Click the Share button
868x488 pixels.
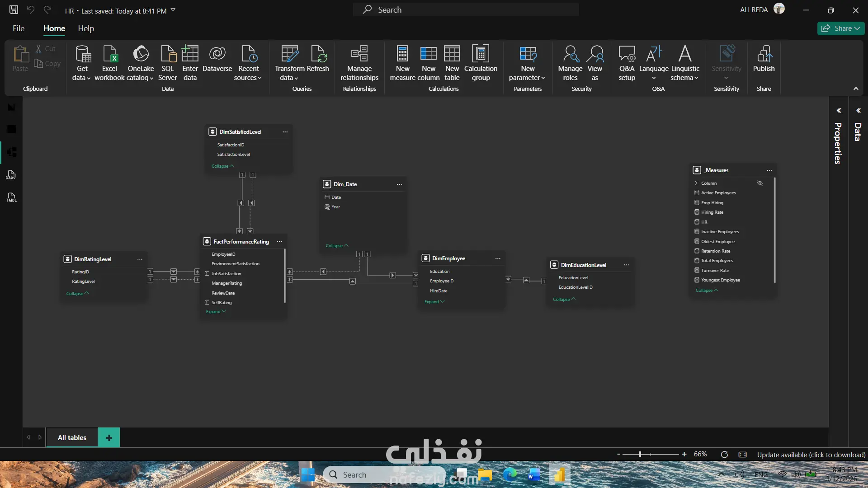pos(840,28)
